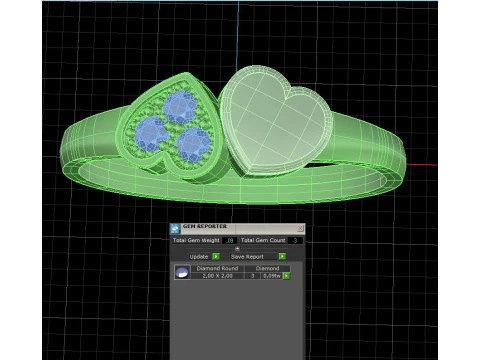Screen dimensions: 480x360
Task: Click the '2.00 X 2.00' size cell
Action: (x=217, y=276)
